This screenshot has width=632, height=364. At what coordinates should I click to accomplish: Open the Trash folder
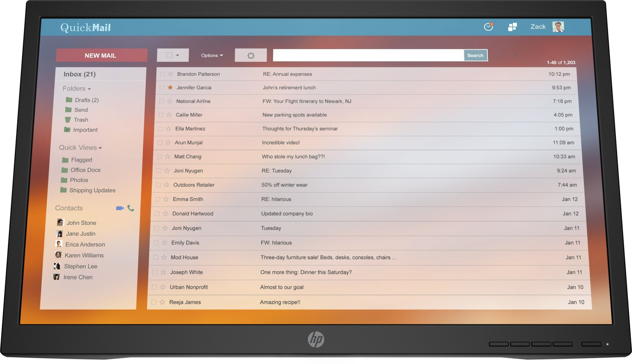(80, 120)
